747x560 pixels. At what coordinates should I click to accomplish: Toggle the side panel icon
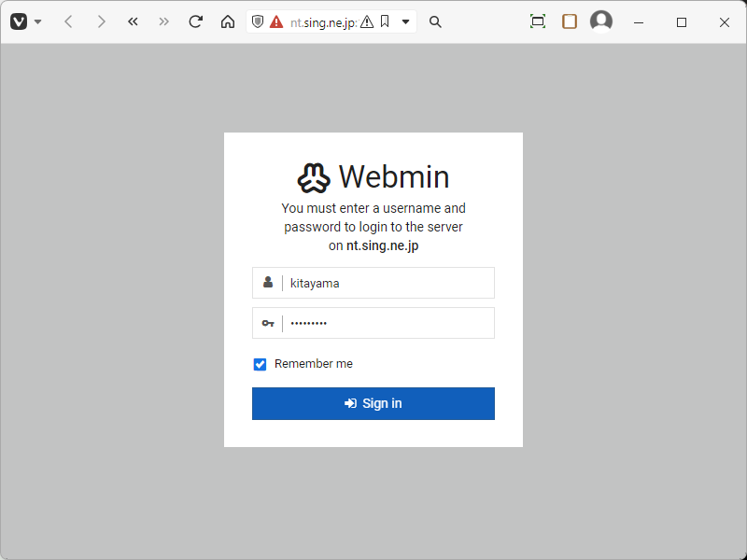[x=570, y=21]
